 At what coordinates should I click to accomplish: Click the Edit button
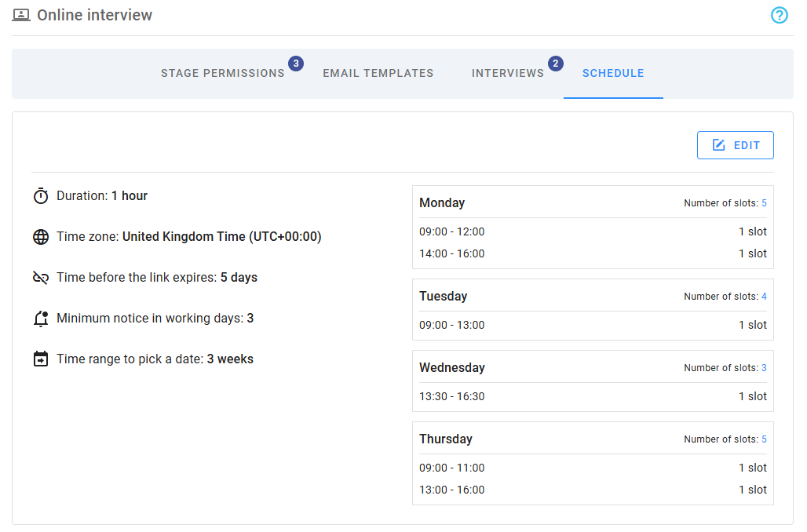point(736,144)
